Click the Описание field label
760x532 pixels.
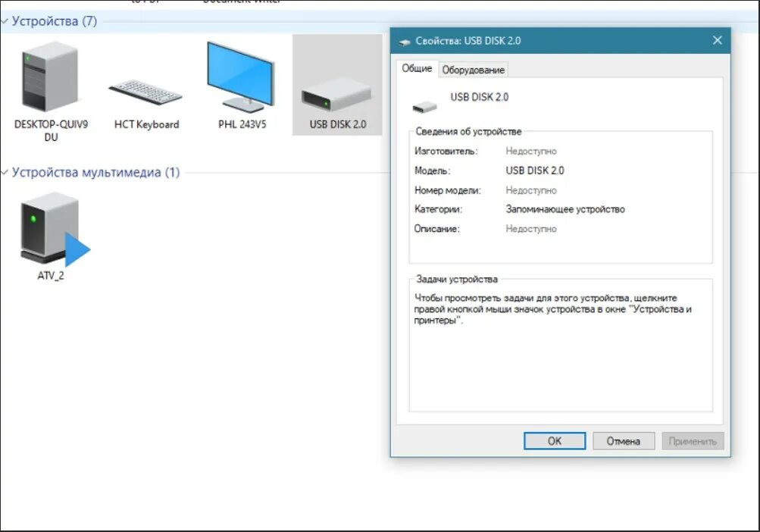(436, 229)
